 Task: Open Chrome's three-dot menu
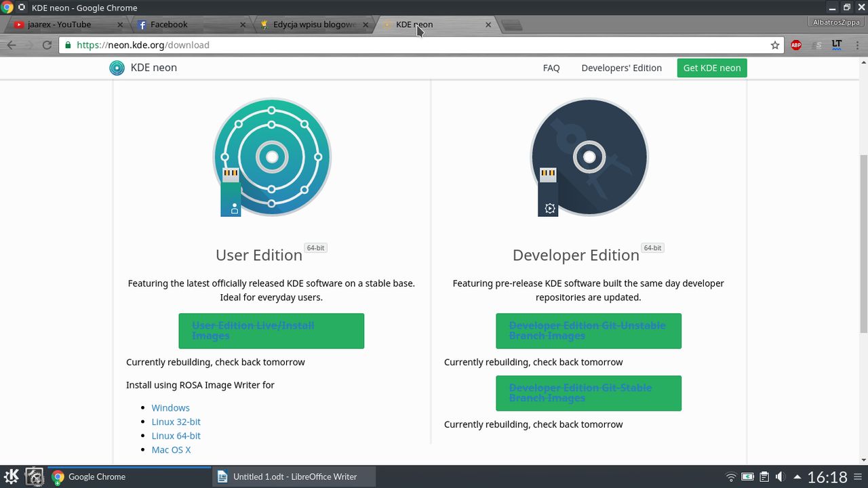point(856,45)
